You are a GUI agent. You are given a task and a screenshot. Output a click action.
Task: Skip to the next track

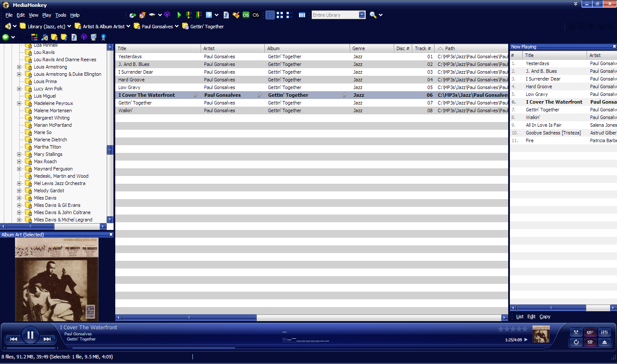[47, 339]
